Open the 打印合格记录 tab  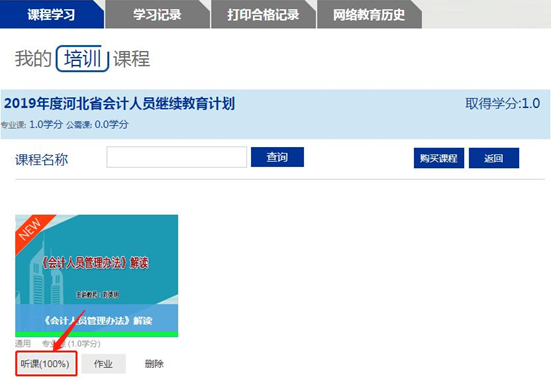pyautogui.click(x=263, y=14)
